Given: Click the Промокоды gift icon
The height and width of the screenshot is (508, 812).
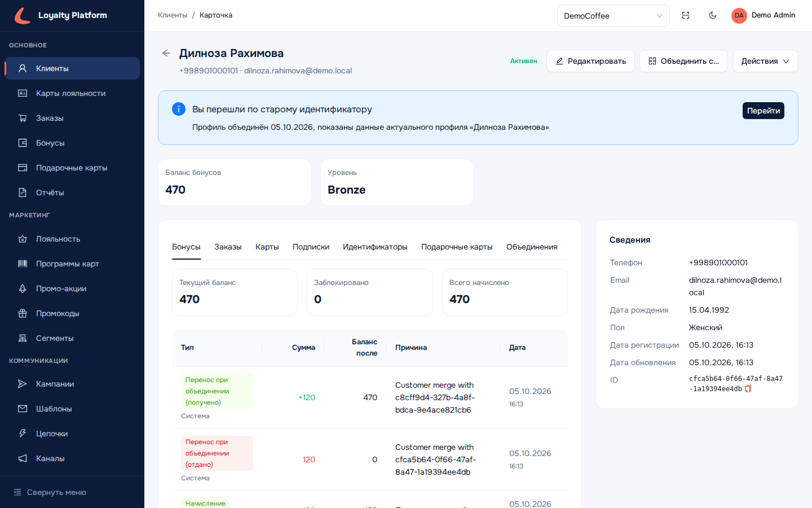Looking at the screenshot, I should point(23,313).
